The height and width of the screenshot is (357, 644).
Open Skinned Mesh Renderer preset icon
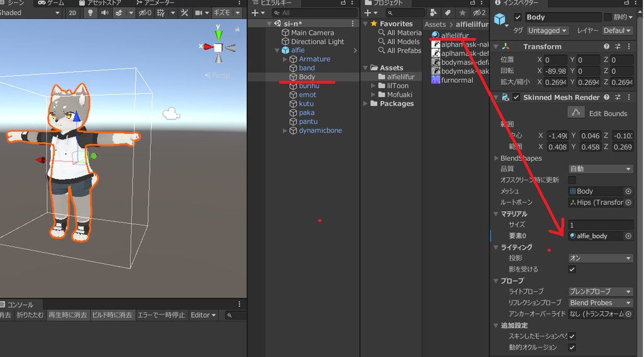tap(618, 97)
